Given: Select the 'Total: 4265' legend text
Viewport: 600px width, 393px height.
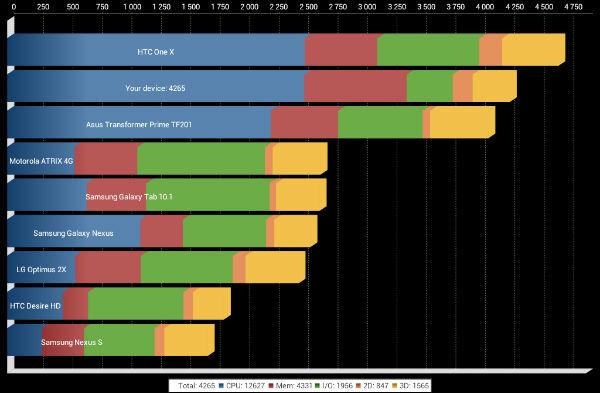Looking at the screenshot, I should click(197, 385).
